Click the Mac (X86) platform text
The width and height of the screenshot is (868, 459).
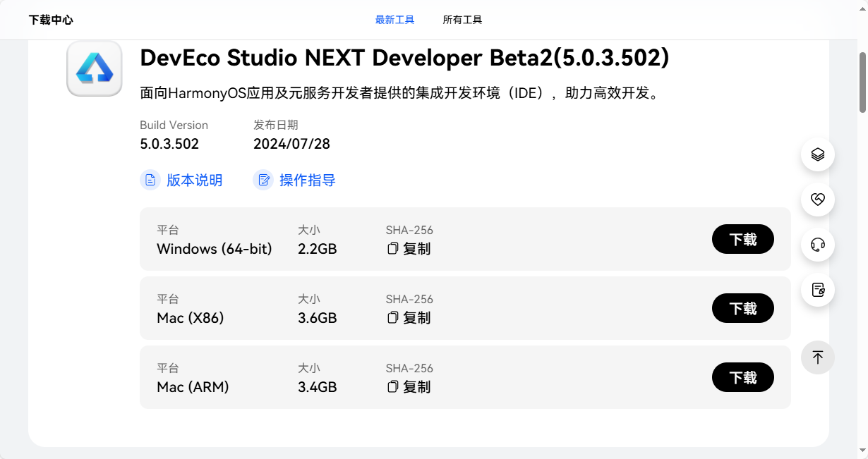(x=191, y=318)
